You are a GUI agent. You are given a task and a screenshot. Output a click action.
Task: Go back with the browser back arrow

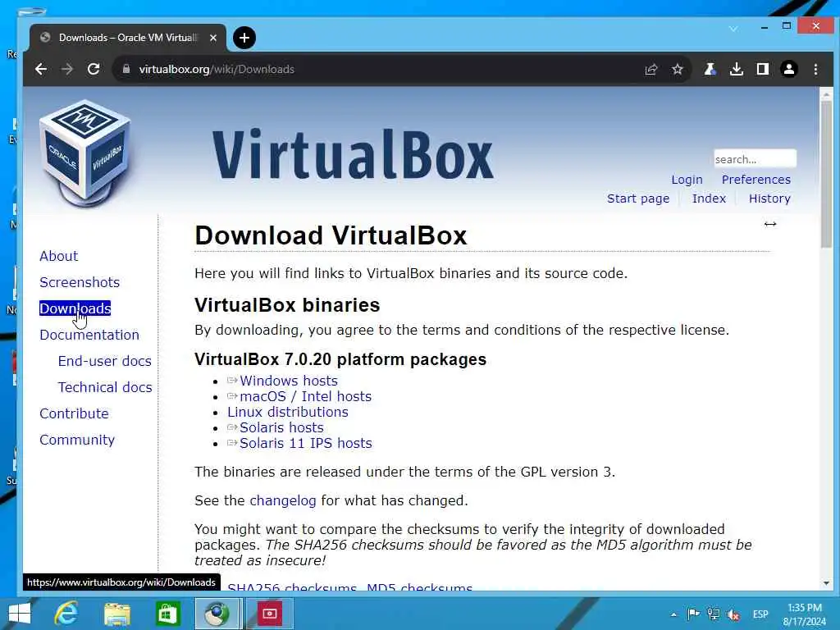[x=41, y=69]
